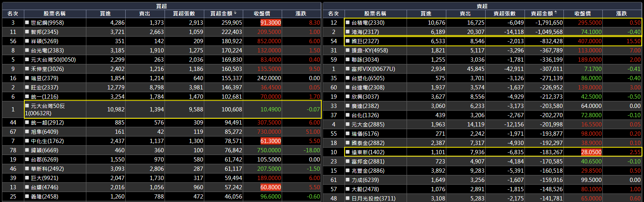644x202 pixels.
Task: Select stock name 巨大(9921)
Action: [x=44, y=178]
